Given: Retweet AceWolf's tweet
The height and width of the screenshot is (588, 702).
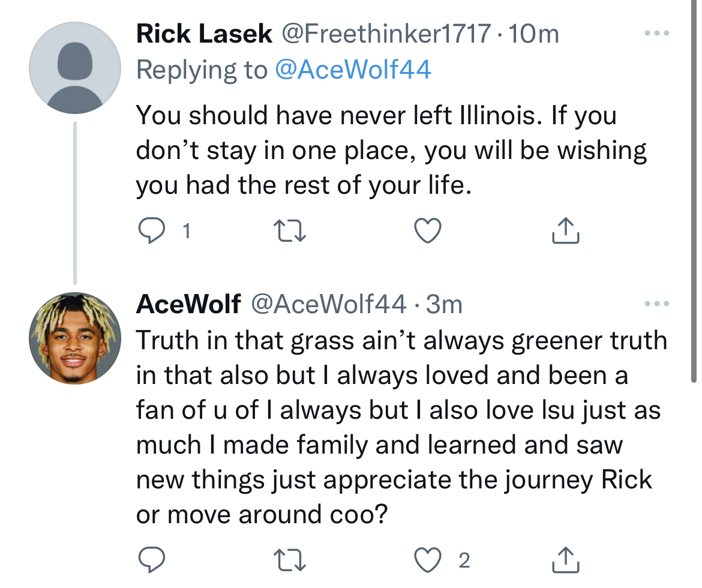Looking at the screenshot, I should pos(290,560).
